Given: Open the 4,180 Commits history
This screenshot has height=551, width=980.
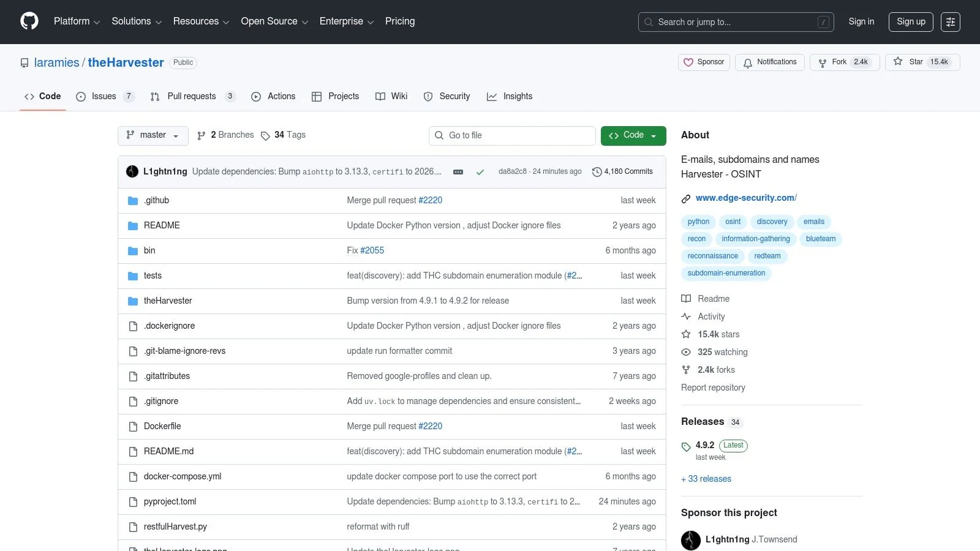Looking at the screenshot, I should 622,172.
